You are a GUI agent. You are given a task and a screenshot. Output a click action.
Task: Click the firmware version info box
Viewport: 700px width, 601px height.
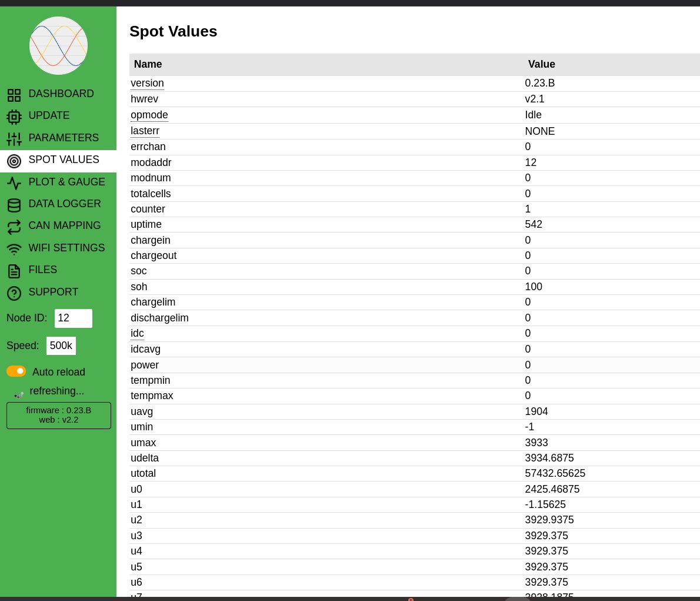(59, 415)
